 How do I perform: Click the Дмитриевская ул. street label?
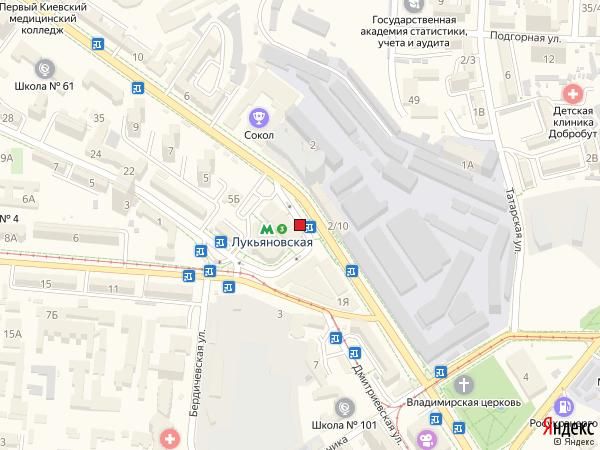(378, 406)
